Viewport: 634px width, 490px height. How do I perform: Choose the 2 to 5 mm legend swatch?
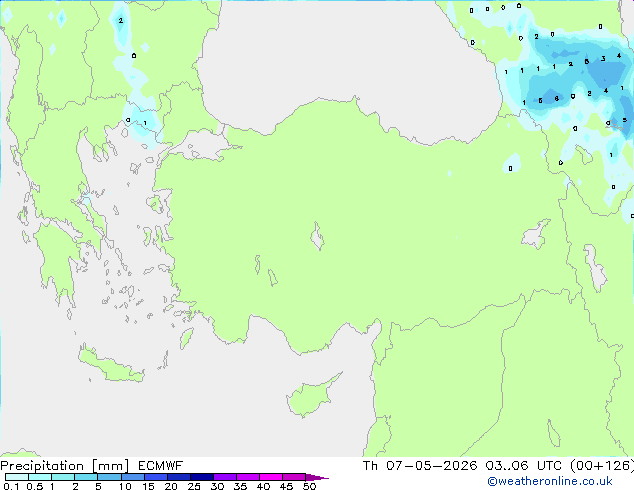point(86,477)
